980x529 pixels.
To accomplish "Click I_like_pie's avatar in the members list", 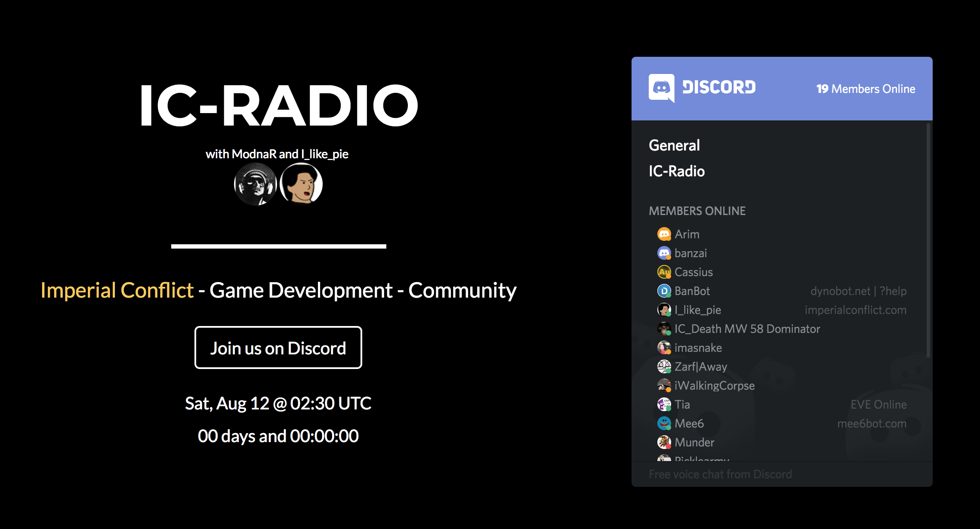I will point(664,310).
